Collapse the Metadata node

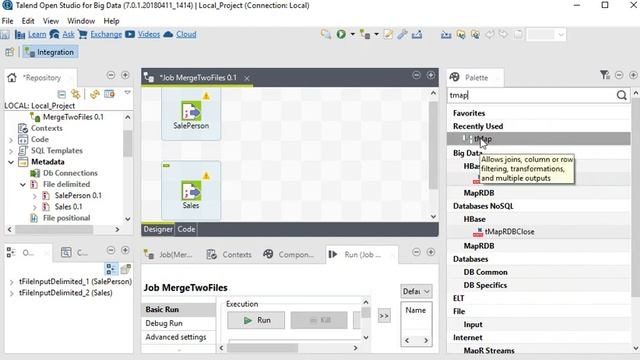click(11, 162)
